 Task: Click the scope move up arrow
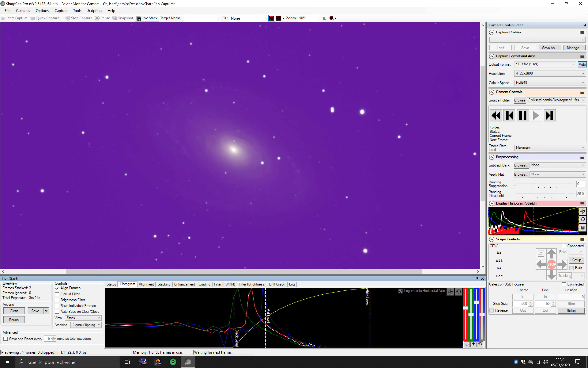tap(552, 254)
